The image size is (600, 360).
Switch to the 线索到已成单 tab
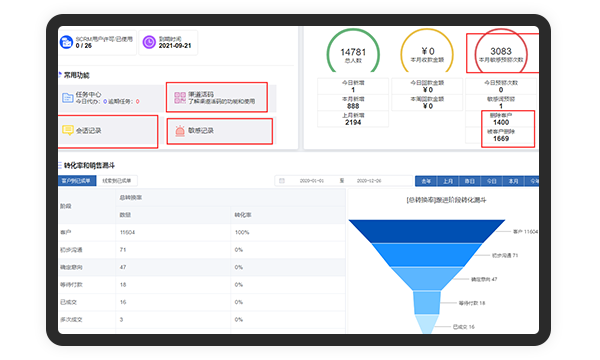point(117,181)
